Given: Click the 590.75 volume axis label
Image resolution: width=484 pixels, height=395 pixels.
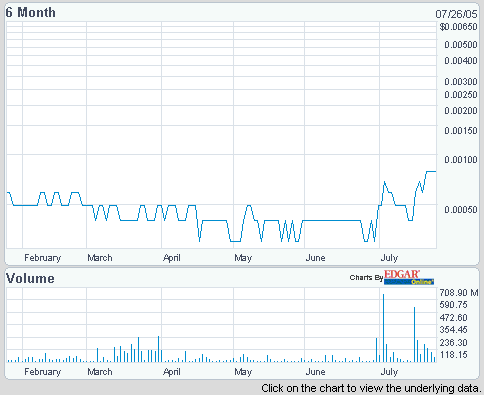Looking at the screenshot, I should tap(453, 305).
